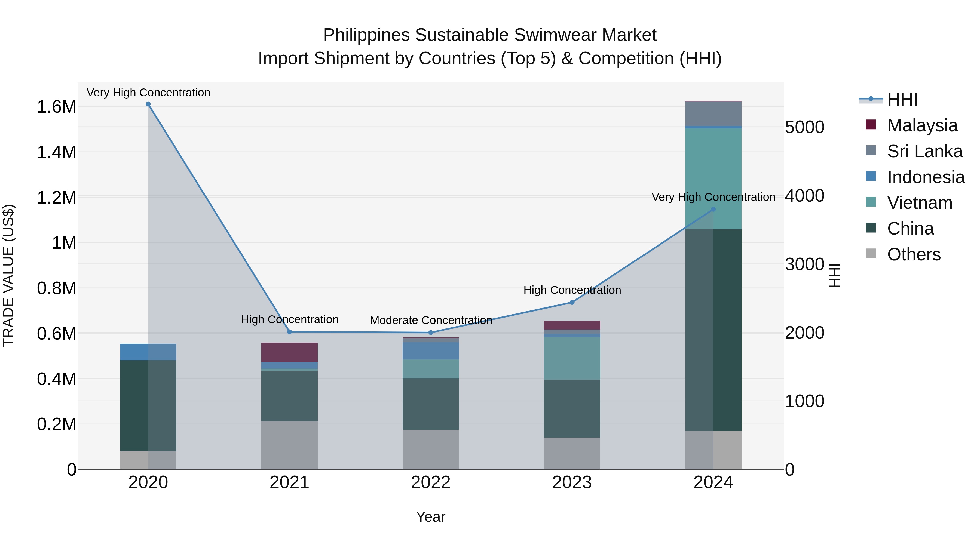Click the Others segment of the 2024 bar

click(713, 450)
